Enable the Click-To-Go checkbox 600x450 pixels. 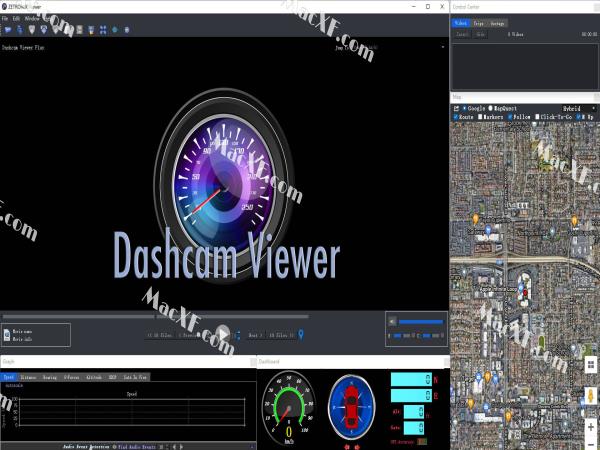pyautogui.click(x=537, y=117)
